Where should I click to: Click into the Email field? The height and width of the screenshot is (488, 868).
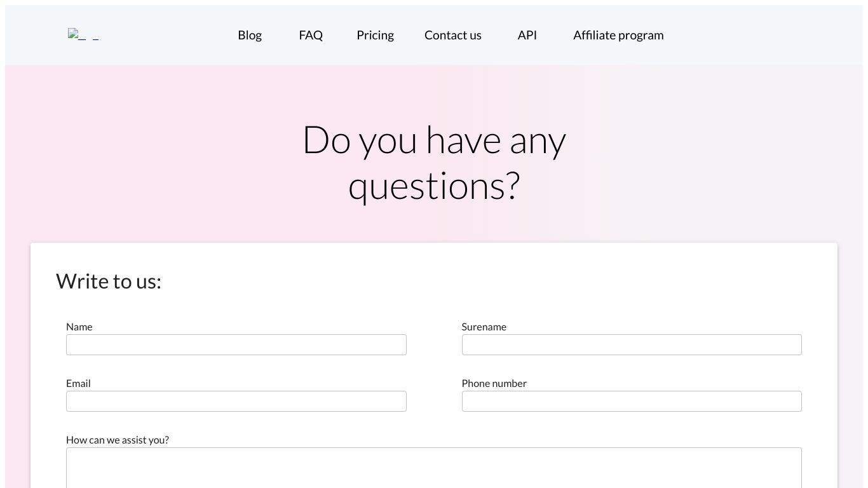point(236,401)
